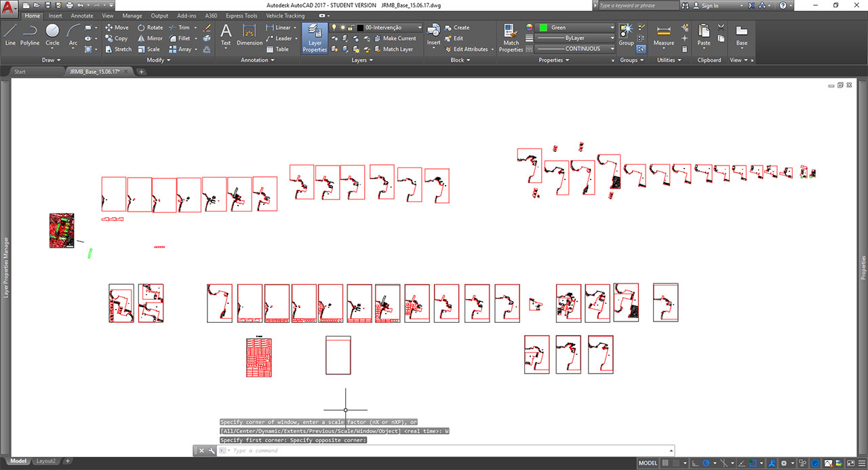Select the Dimension tool
This screenshot has width=868, height=470.
click(250, 35)
